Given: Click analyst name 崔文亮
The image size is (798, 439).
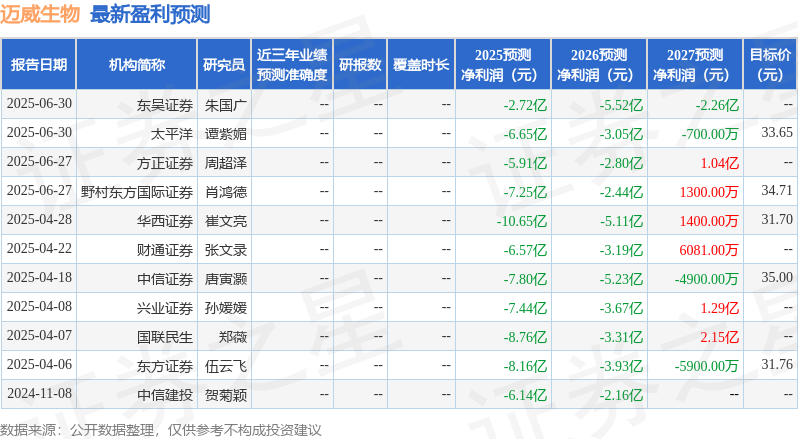Looking at the screenshot, I should 226,221.
